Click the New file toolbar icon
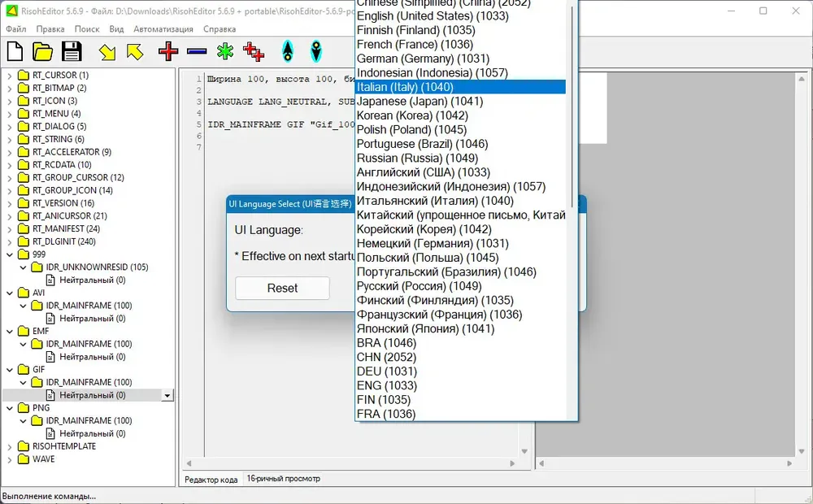813x504 pixels. click(15, 52)
